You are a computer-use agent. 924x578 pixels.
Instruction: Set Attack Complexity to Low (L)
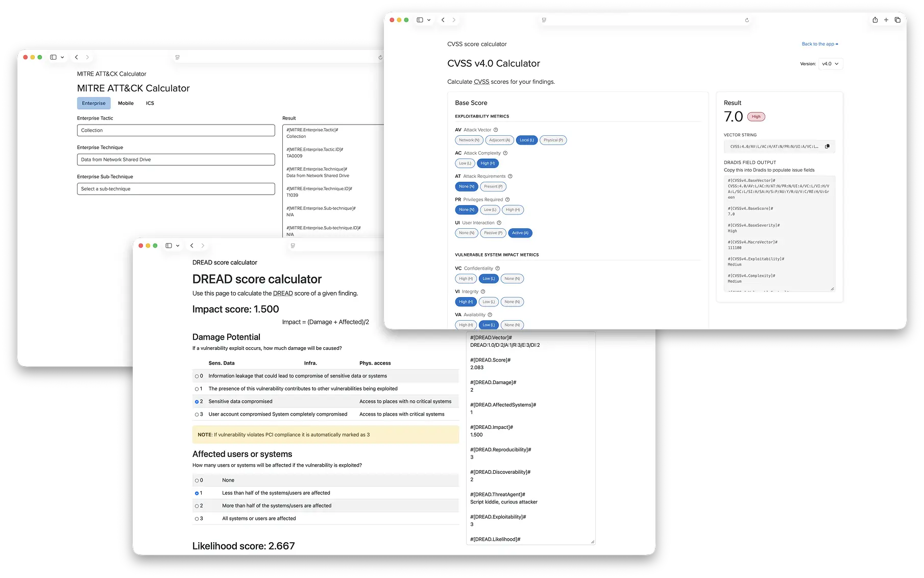click(465, 163)
